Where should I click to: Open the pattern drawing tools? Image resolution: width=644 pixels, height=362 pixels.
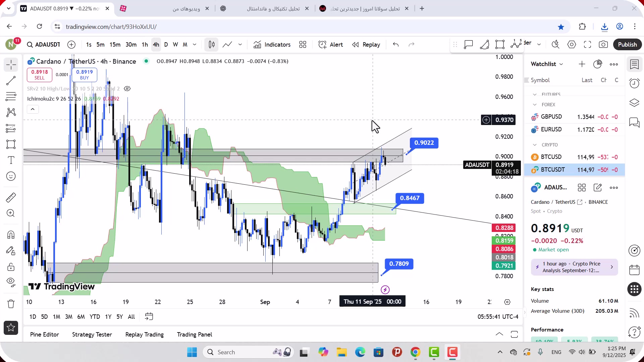11,112
